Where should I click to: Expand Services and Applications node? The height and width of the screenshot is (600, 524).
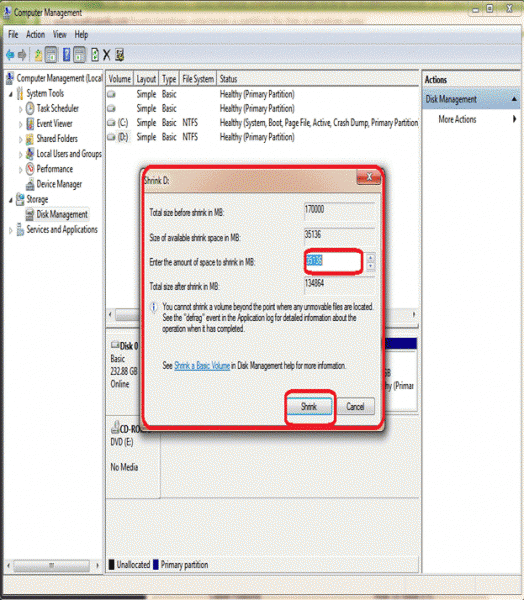pos(11,230)
